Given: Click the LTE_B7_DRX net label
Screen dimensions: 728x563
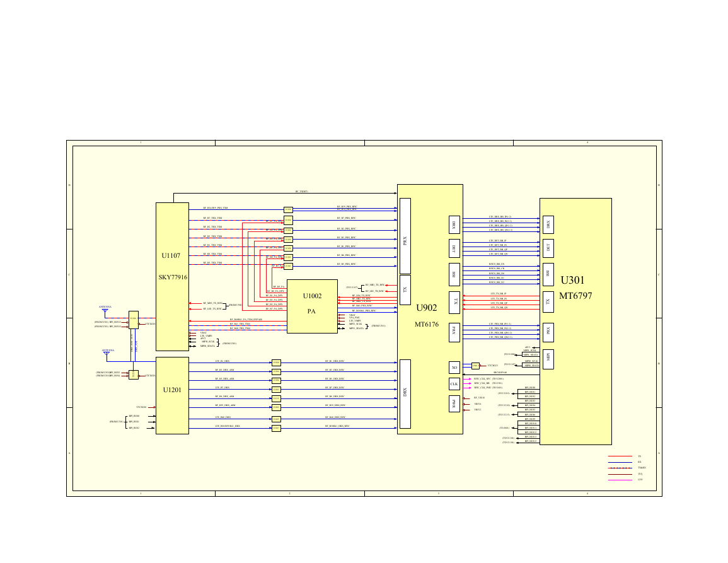Looking at the screenshot, I should 222,387.
